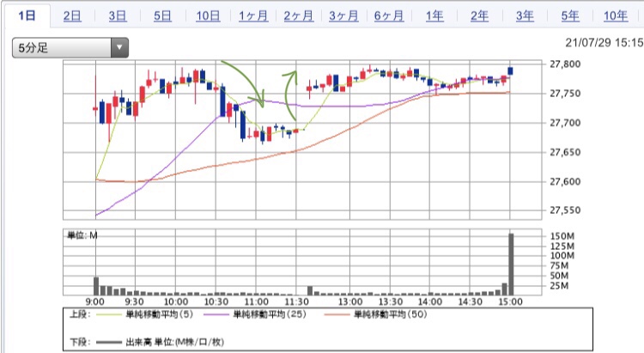Select the 1日 period tab
Screen dimensions: 644x353
click(27, 15)
